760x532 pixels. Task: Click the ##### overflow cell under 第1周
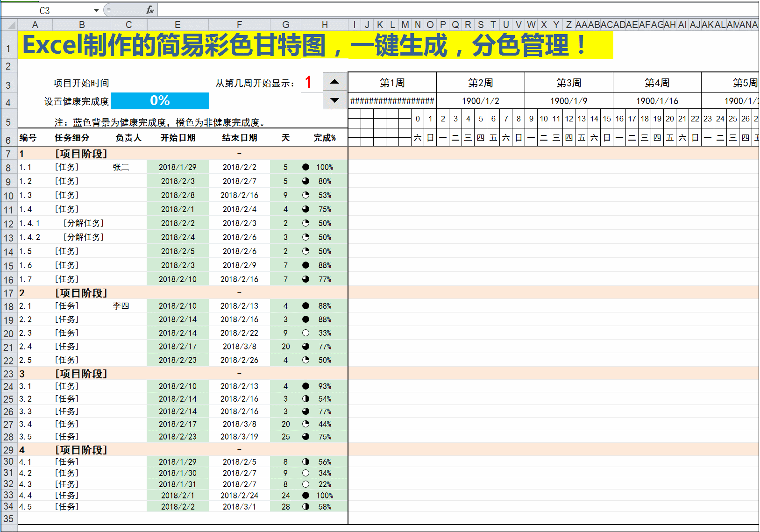pos(392,101)
